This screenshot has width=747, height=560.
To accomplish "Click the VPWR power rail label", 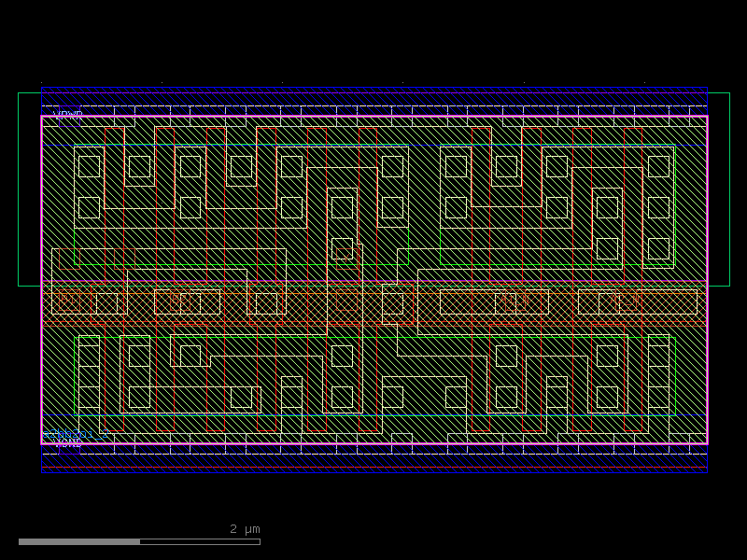I will [x=67, y=116].
